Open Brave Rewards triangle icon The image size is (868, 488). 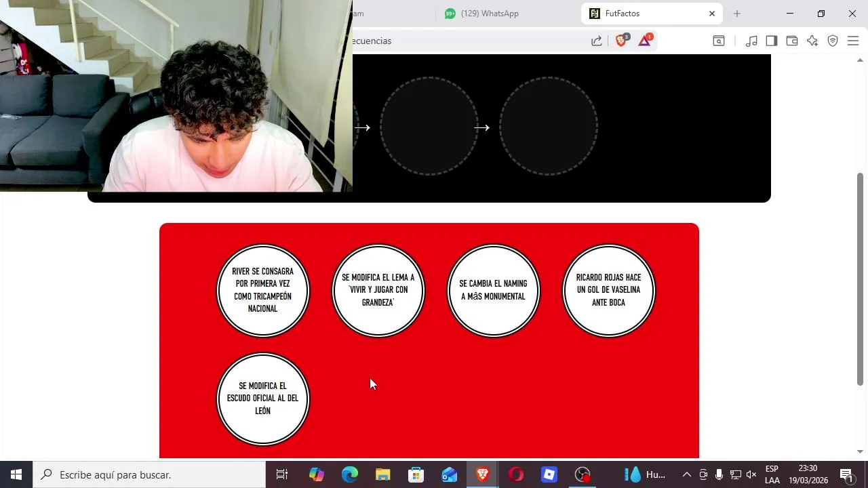645,41
